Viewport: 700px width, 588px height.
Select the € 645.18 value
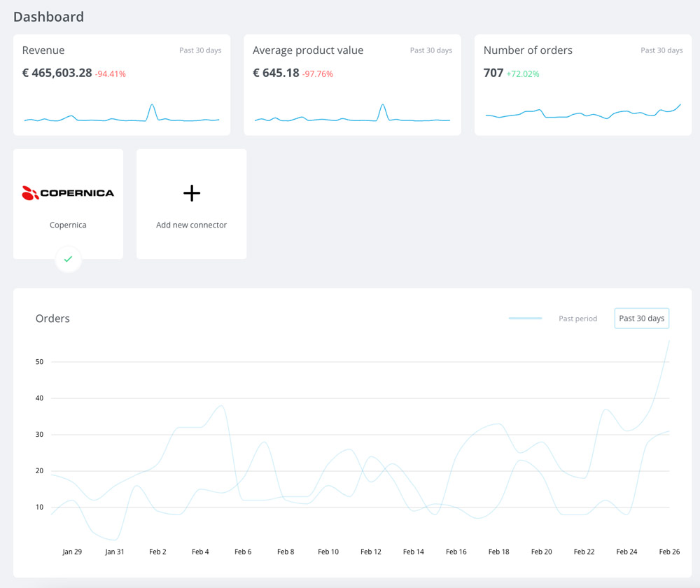tap(276, 73)
